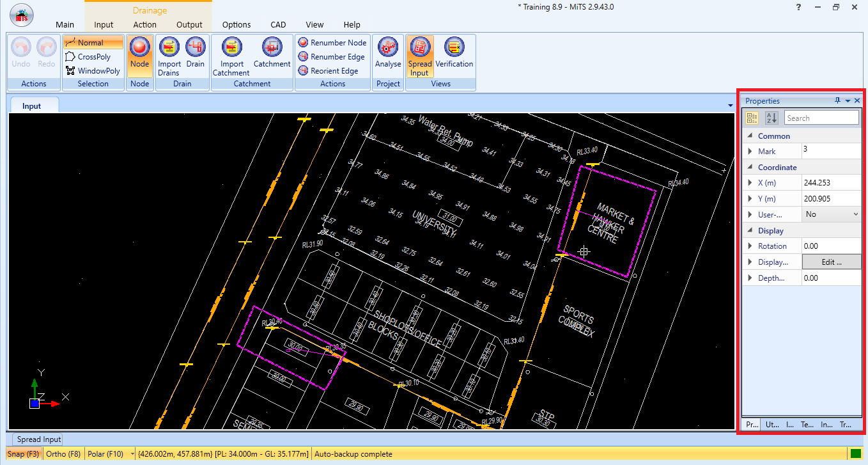
Task: Collapse the Coordinate property group
Action: coord(750,168)
